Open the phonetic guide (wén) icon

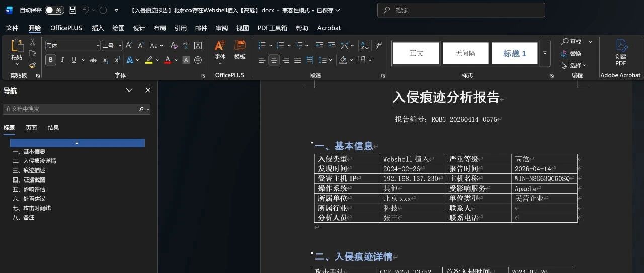tap(186, 45)
